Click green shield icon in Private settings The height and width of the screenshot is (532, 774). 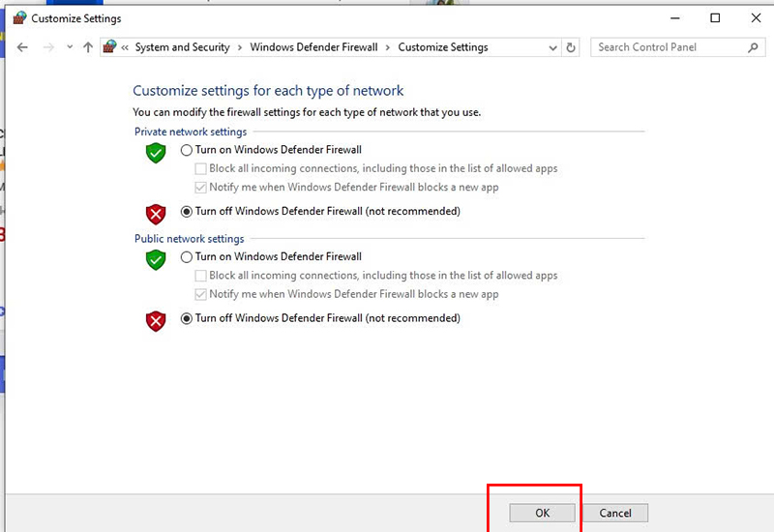(156, 153)
